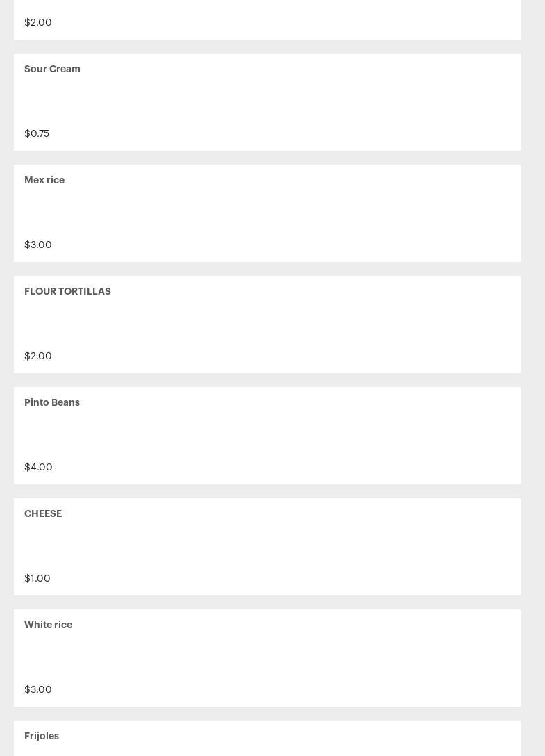Click the $3.00 price under White rice
Screen dimensions: 545x756
38,689
